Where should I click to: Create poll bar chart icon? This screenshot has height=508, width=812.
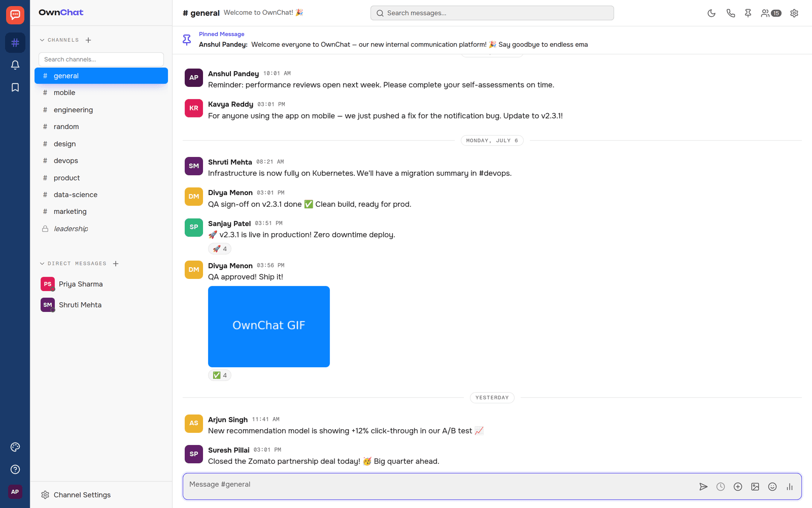790,487
